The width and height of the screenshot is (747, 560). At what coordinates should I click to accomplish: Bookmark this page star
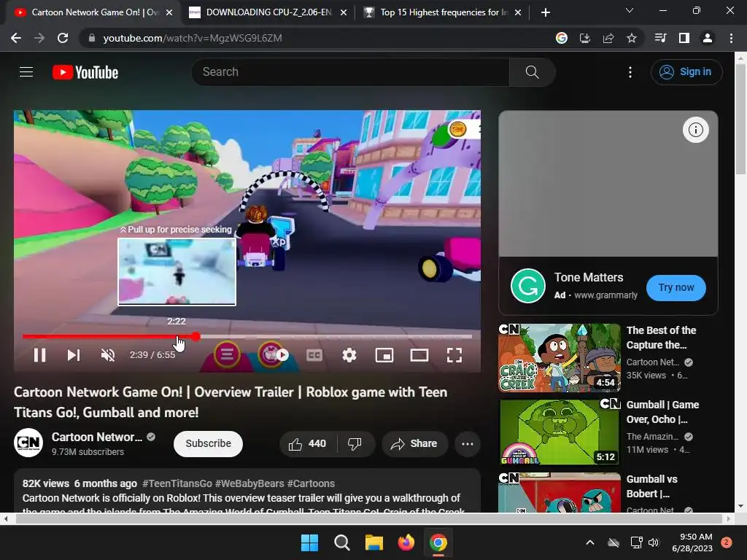[x=632, y=38]
